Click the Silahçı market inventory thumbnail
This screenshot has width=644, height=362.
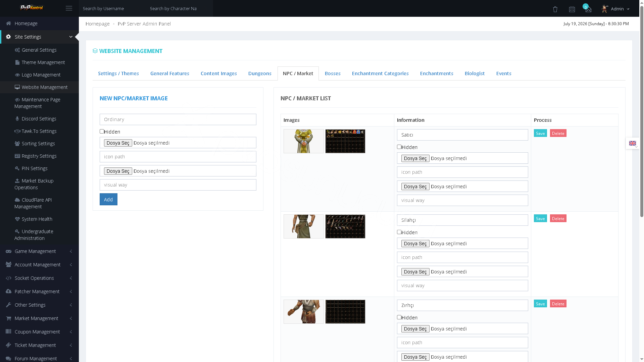(345, 226)
